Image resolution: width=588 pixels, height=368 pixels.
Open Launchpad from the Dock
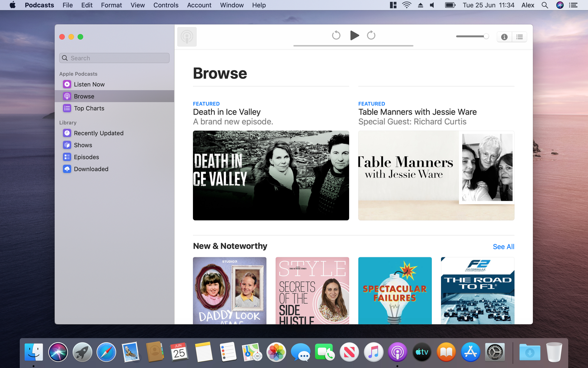pyautogui.click(x=82, y=352)
